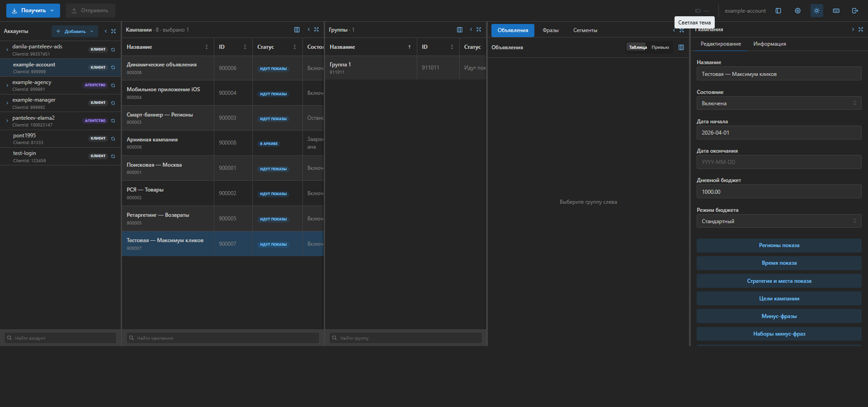Open the Получить dropdown button
Viewport: 868px width, 407px height.
[x=33, y=10]
